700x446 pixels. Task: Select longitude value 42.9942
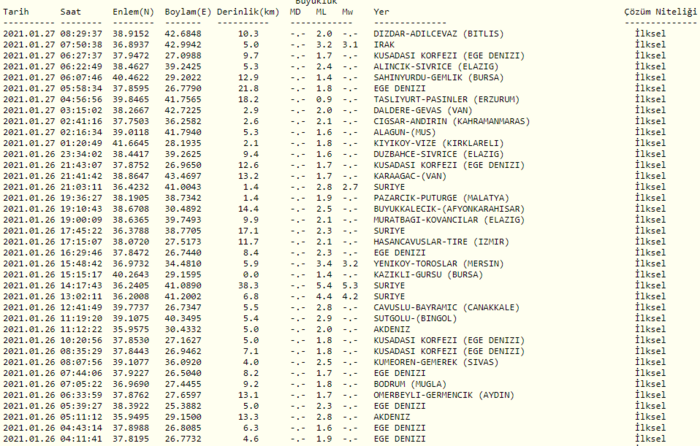click(183, 45)
